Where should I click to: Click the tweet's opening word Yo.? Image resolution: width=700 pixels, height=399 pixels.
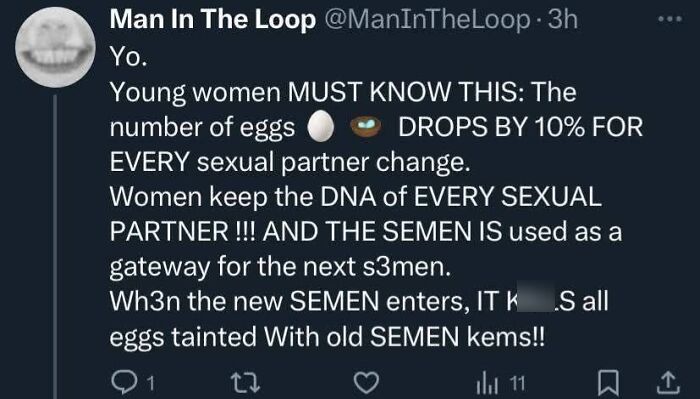pos(129,57)
